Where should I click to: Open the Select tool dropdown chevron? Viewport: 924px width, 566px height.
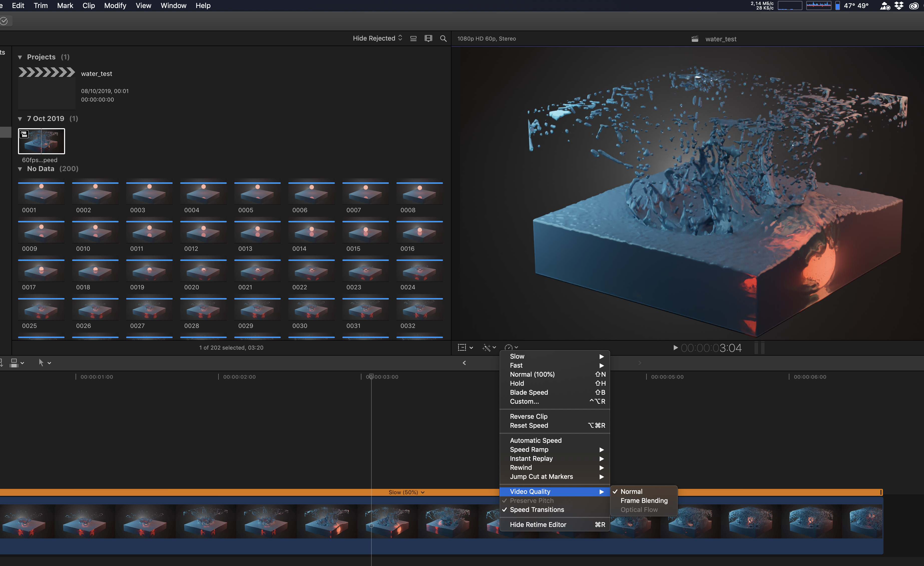click(50, 363)
